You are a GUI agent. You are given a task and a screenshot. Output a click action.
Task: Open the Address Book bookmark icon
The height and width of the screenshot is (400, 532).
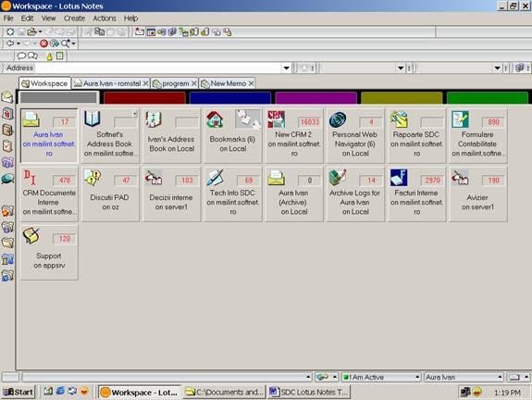(7, 130)
